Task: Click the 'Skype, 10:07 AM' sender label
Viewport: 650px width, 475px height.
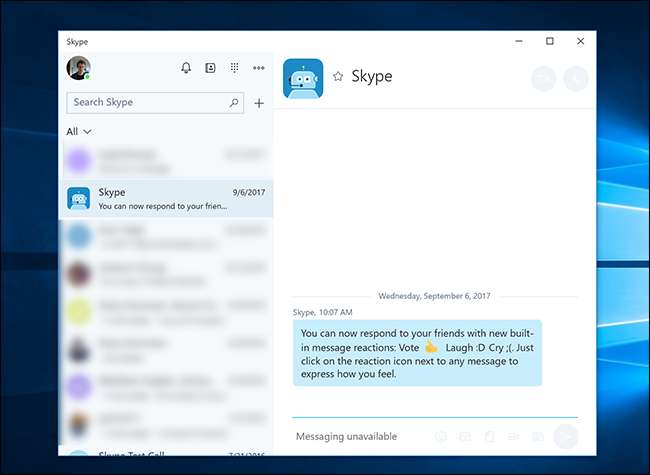Action: [x=323, y=312]
